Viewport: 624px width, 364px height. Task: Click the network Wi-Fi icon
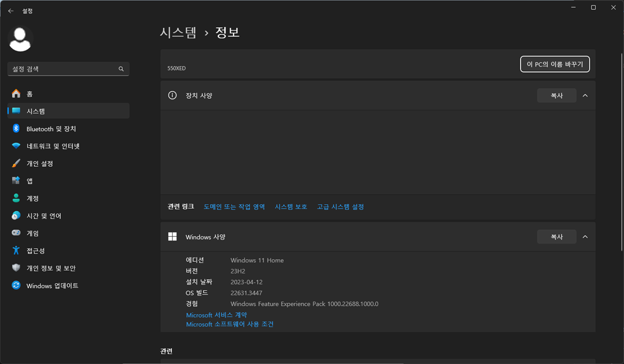16,146
